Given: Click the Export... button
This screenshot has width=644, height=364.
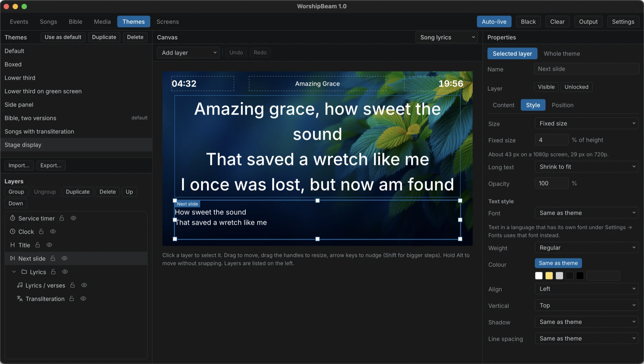Looking at the screenshot, I should tap(51, 165).
